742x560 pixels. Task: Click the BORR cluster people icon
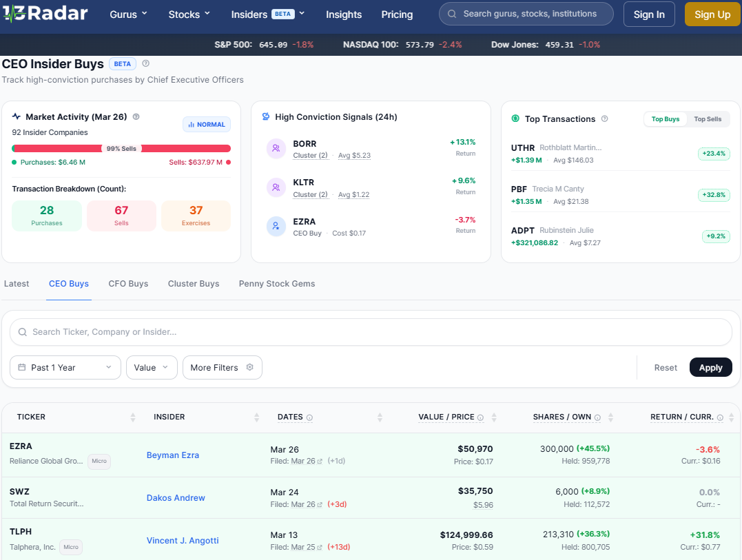tap(276, 149)
